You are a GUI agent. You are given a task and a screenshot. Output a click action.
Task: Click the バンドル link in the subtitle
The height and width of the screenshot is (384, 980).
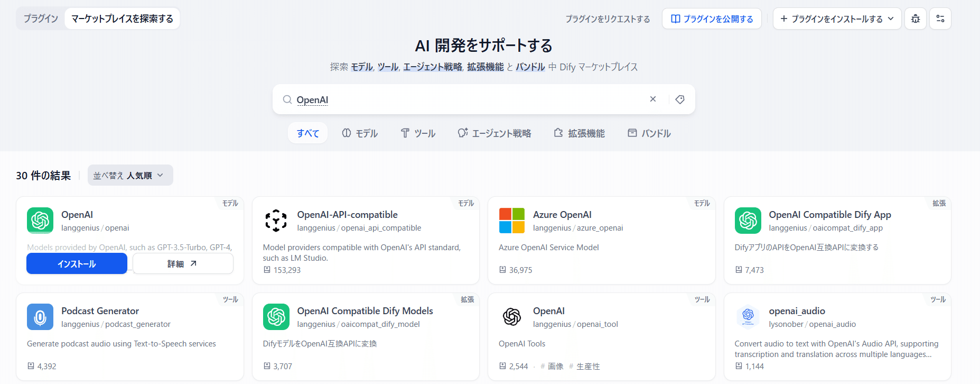tap(530, 67)
